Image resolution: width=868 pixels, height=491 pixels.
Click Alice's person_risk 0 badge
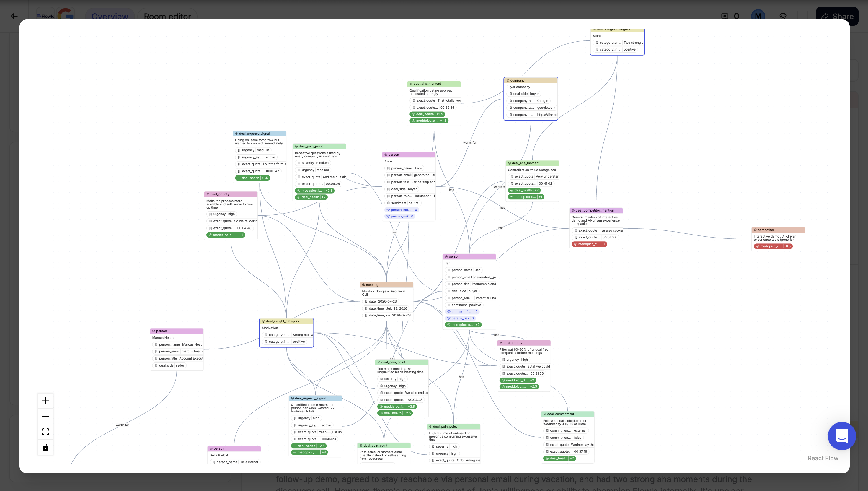400,217
